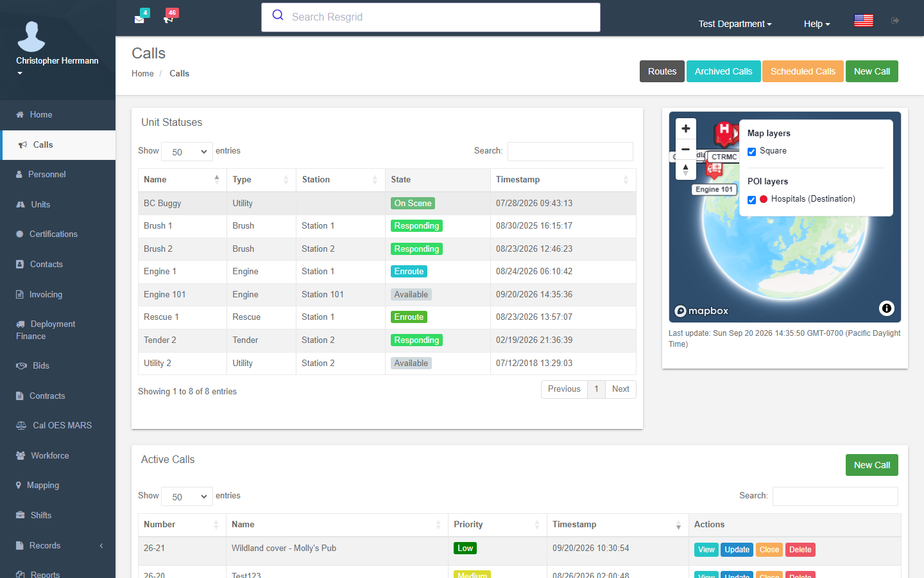Open the Help dropdown menu

coord(817,24)
